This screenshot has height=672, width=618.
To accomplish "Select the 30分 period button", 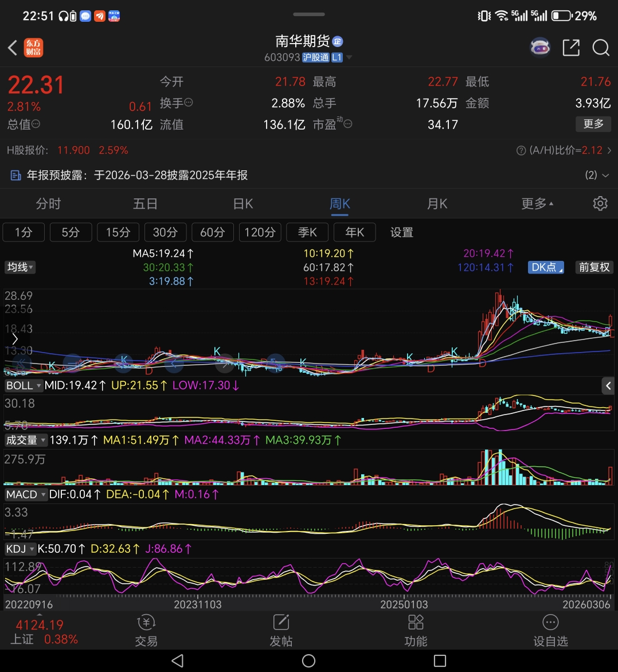I will click(166, 232).
